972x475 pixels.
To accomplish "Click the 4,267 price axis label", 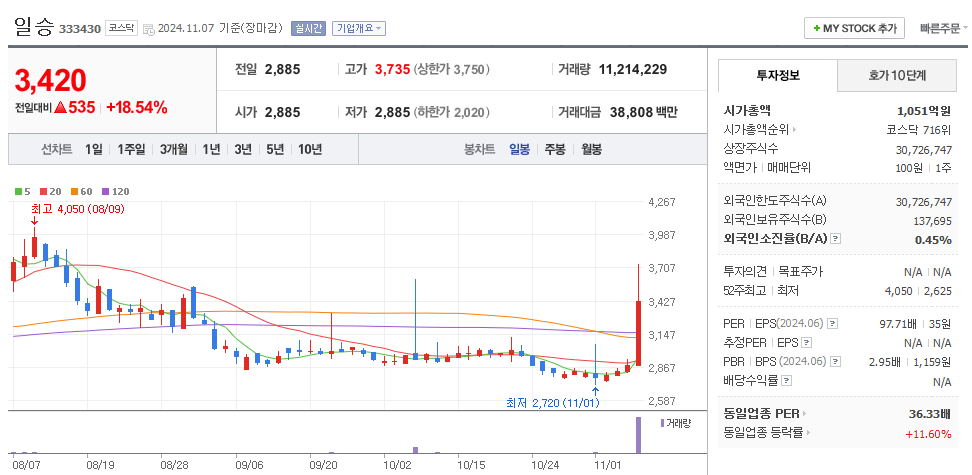I will [x=661, y=202].
